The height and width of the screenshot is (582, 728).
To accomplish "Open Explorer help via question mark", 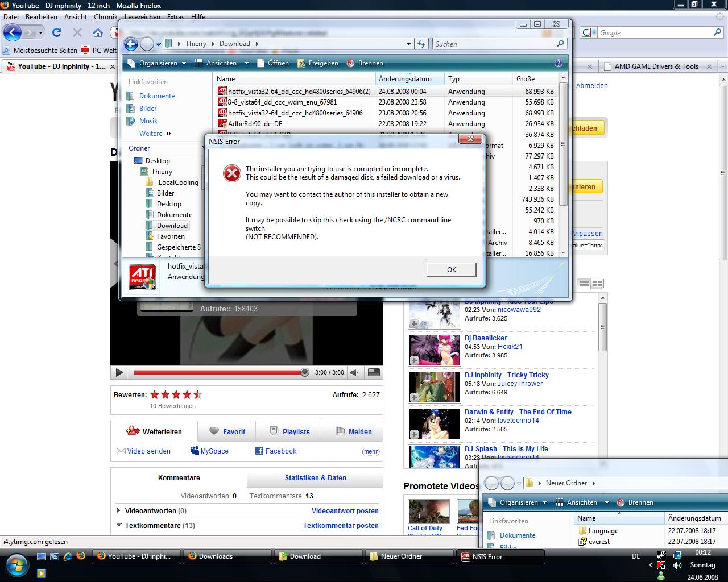I will pyautogui.click(x=559, y=63).
